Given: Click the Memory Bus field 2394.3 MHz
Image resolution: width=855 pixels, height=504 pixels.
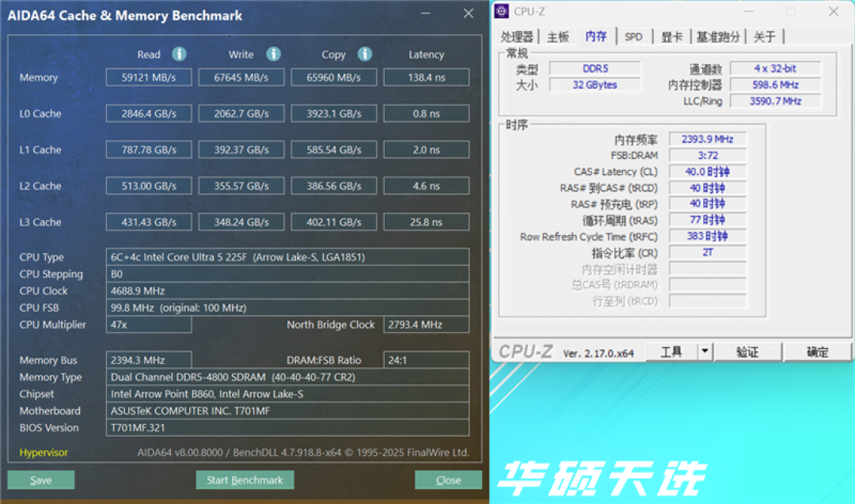Looking at the screenshot, I should click(149, 360).
